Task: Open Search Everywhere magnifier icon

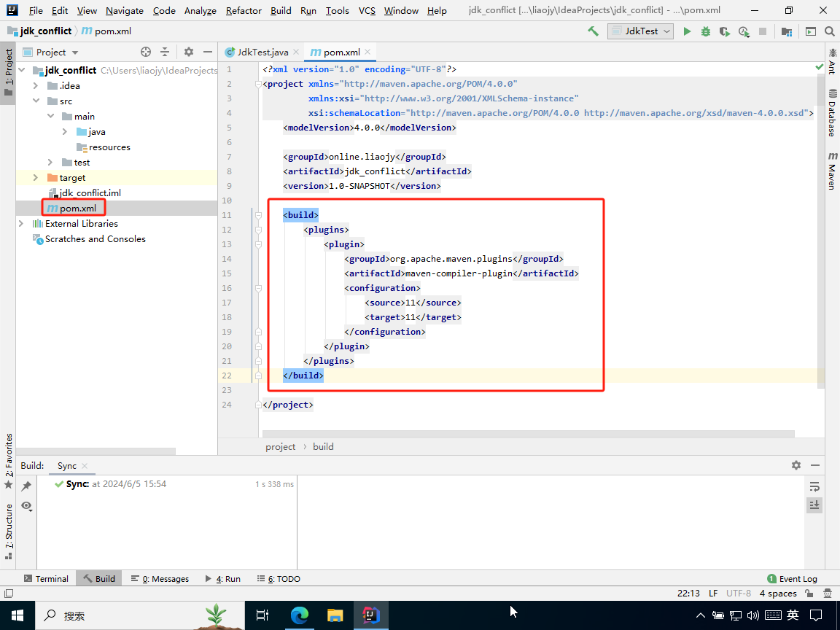Action: [829, 31]
